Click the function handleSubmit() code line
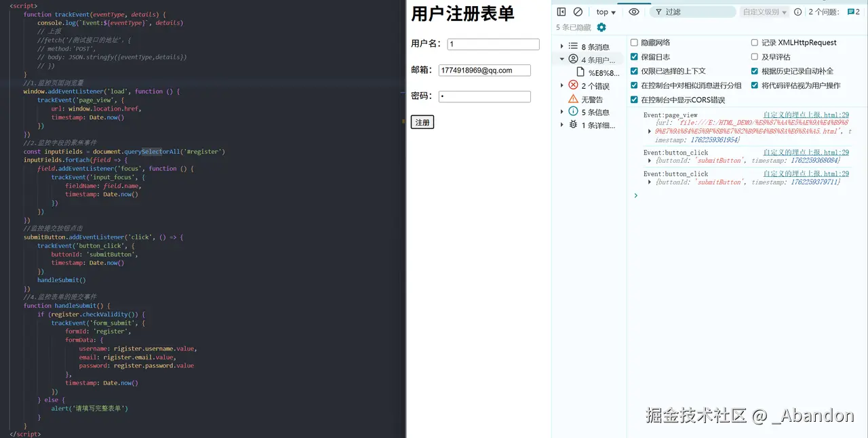 [67, 306]
